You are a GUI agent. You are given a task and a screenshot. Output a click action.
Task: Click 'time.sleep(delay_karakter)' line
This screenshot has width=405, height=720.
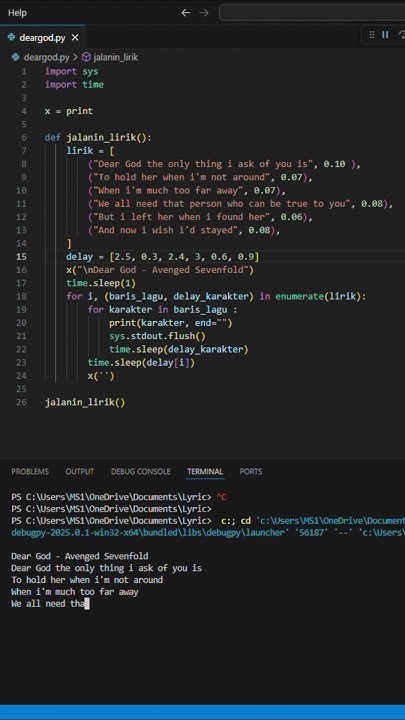(x=179, y=349)
